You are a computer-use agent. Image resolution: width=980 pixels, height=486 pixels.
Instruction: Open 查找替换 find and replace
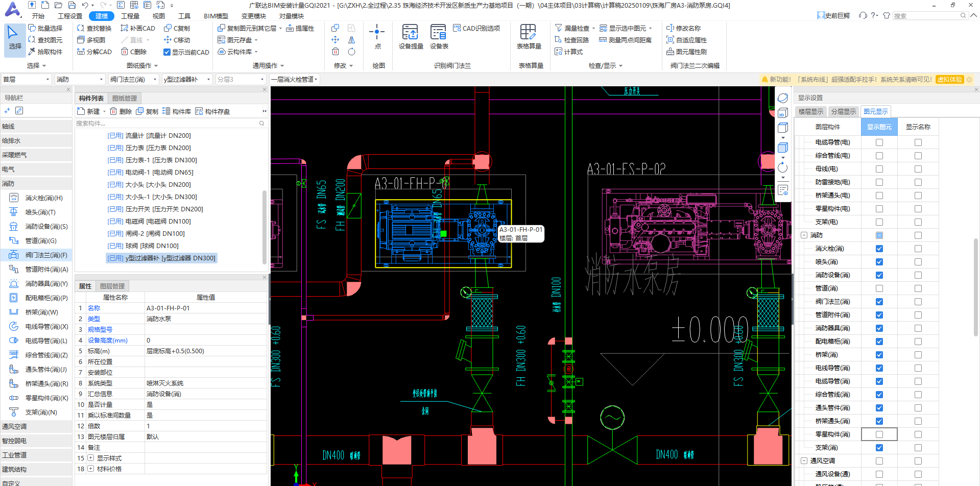click(x=94, y=28)
